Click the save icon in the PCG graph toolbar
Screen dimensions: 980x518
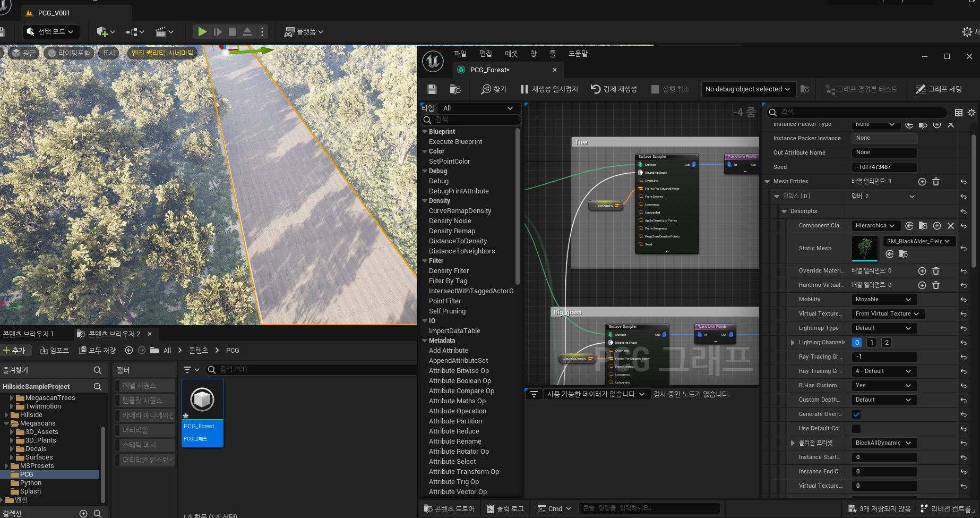pos(432,89)
